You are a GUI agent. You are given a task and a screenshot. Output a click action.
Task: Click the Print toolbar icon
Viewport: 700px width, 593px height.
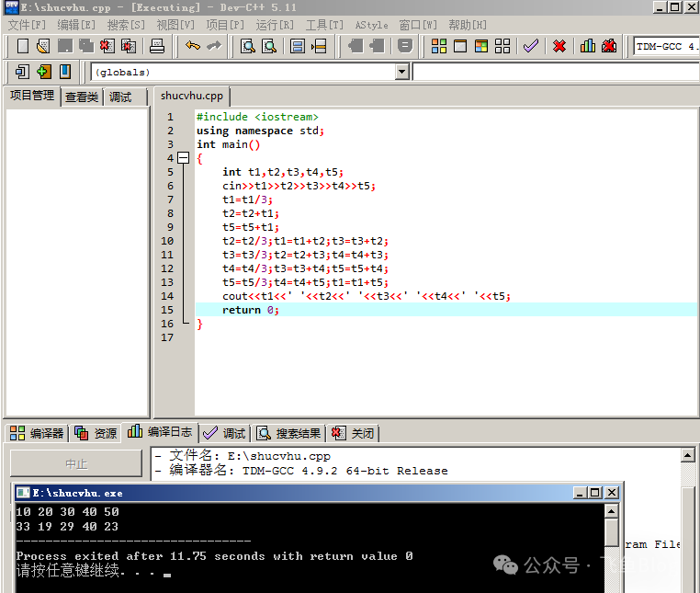(157, 46)
